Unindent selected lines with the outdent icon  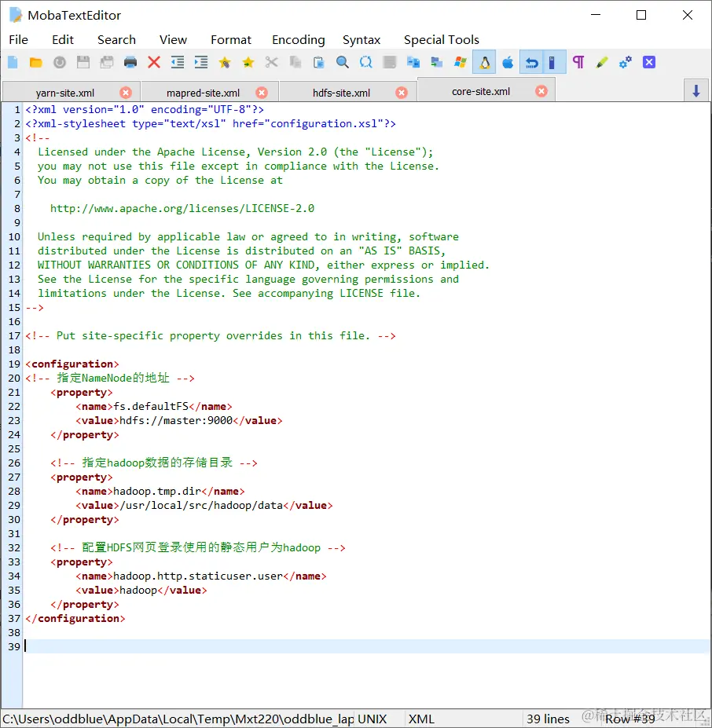tap(178, 62)
